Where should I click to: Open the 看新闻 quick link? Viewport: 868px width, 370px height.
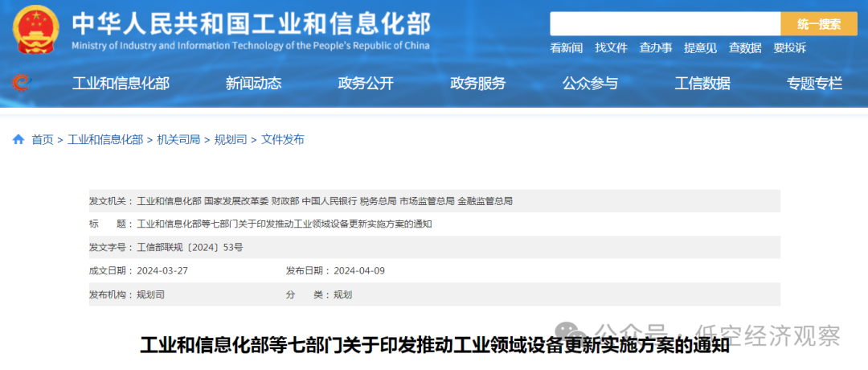[x=567, y=48]
